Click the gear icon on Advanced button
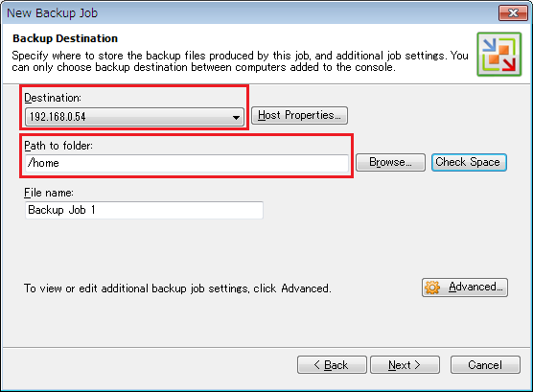This screenshot has width=533, height=392. pos(432,288)
